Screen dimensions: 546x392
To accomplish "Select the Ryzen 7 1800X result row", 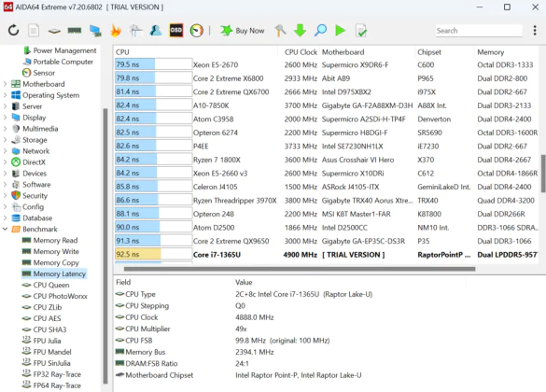I will (x=326, y=160).
